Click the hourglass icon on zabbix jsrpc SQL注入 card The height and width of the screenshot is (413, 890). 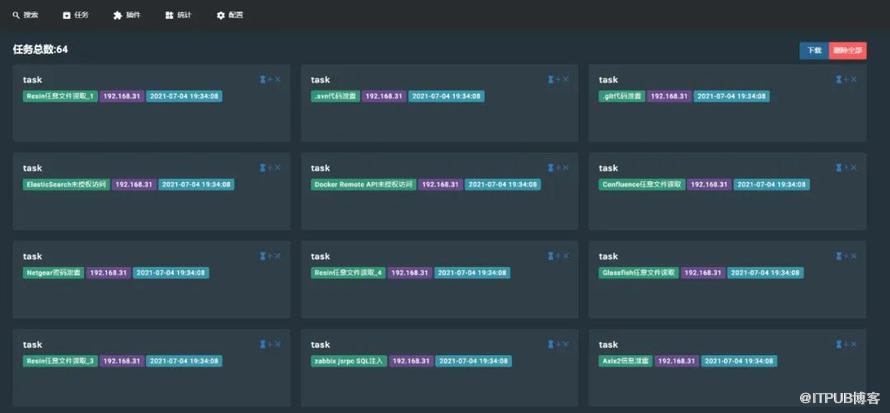coord(551,344)
